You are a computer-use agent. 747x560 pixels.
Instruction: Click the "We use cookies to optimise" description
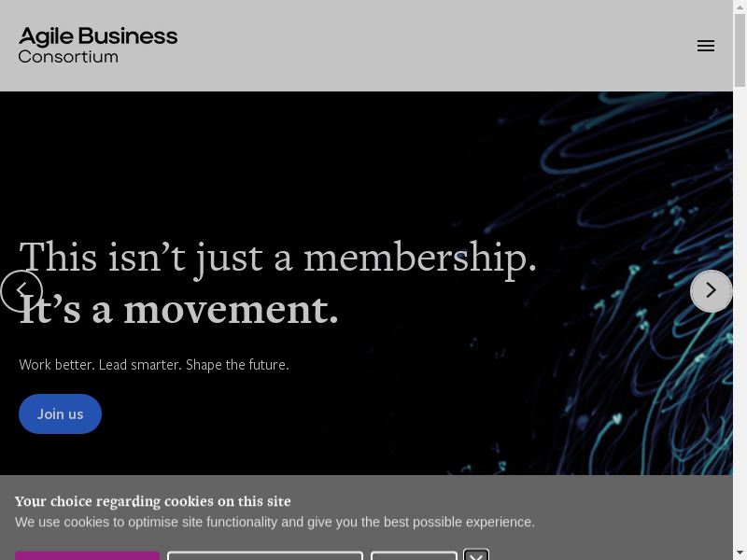click(275, 523)
